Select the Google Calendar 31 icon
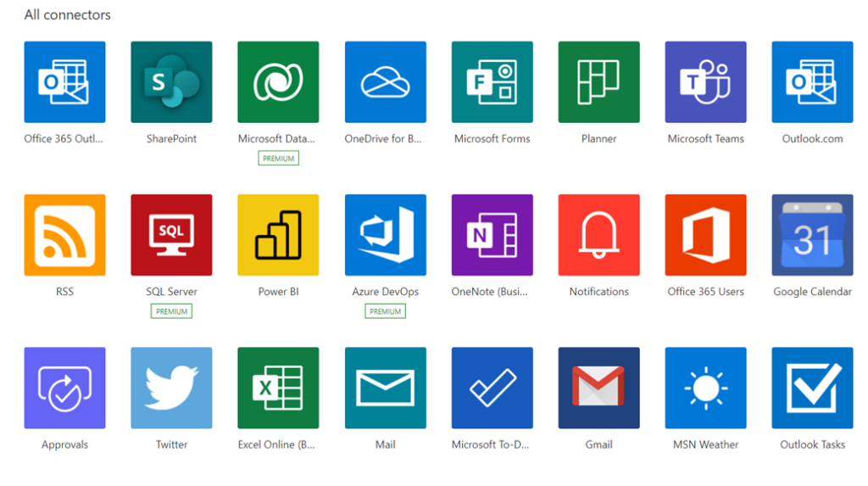Viewport: 868px width, 486px height. point(813,235)
